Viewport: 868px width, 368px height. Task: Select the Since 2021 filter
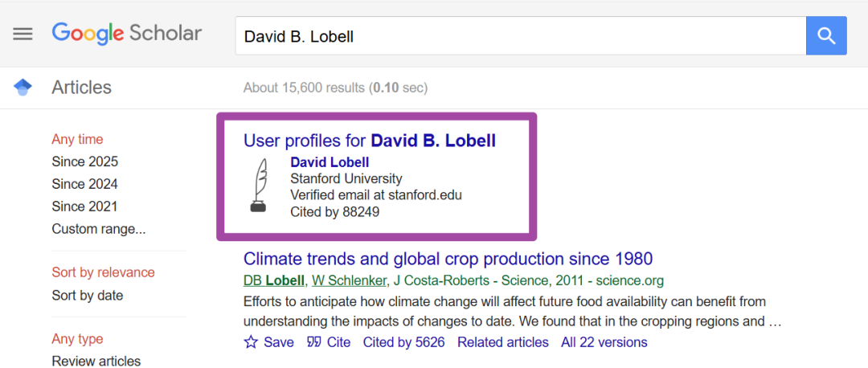tap(84, 206)
